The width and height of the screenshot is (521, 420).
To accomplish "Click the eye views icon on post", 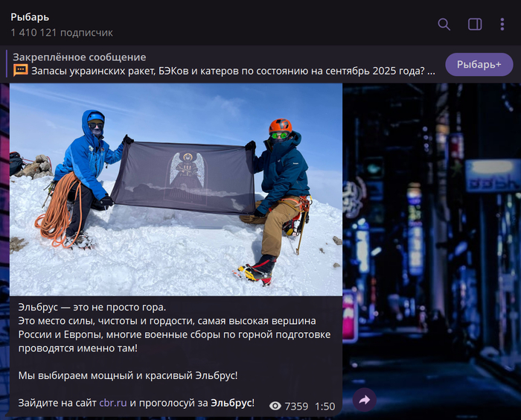I will 275,407.
